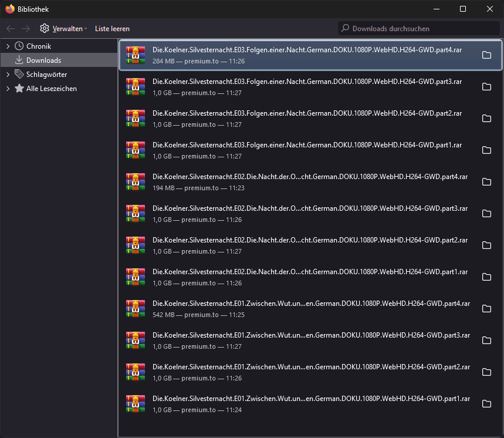Go forward with the right arrow button
504x438 pixels.
coord(26,29)
